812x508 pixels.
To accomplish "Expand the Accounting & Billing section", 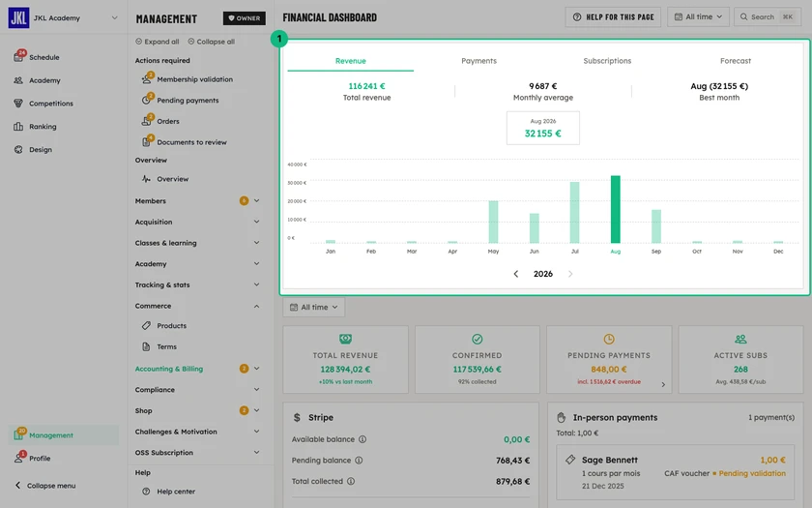I will (256, 369).
